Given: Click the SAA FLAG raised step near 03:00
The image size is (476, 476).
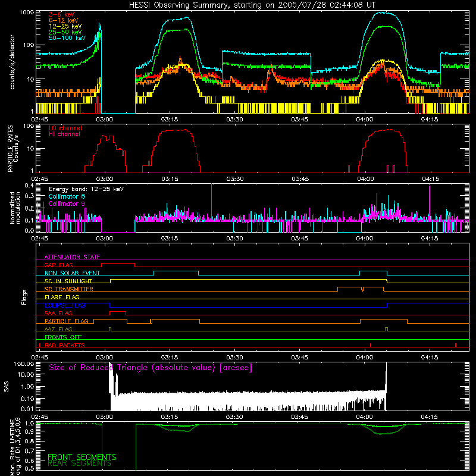Looking at the screenshot, I should (x=118, y=313).
